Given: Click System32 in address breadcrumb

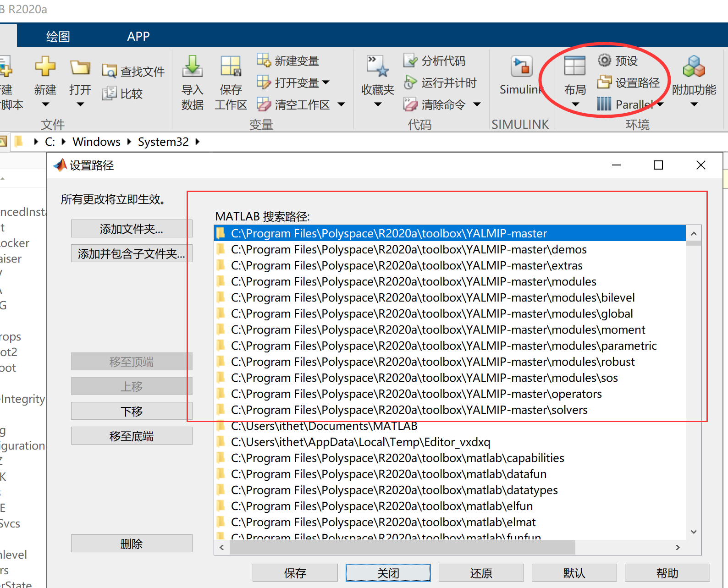Looking at the screenshot, I should point(163,142).
